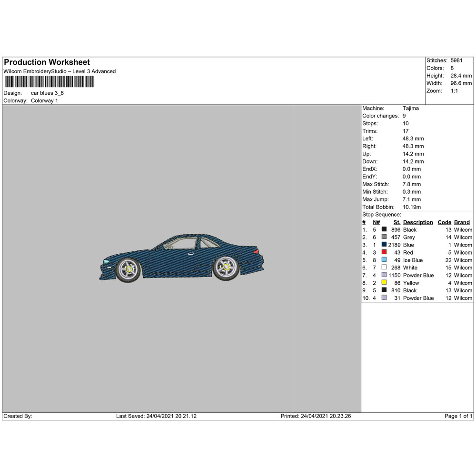Click the Tajima machine value

click(x=410, y=109)
